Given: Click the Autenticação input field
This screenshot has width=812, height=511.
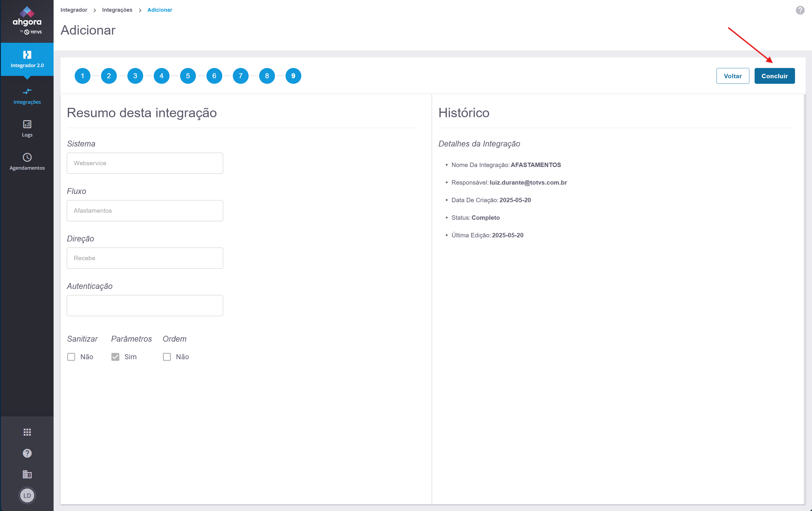Looking at the screenshot, I should pyautogui.click(x=145, y=305).
